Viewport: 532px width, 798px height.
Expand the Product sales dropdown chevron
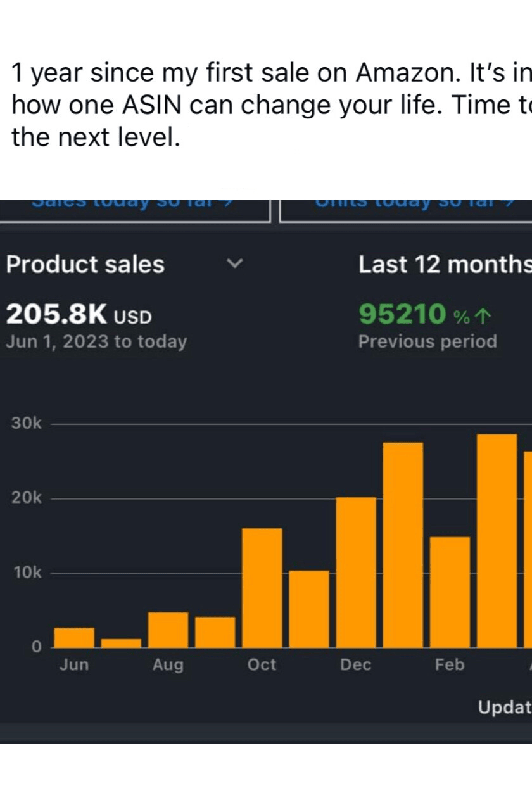coord(235,263)
